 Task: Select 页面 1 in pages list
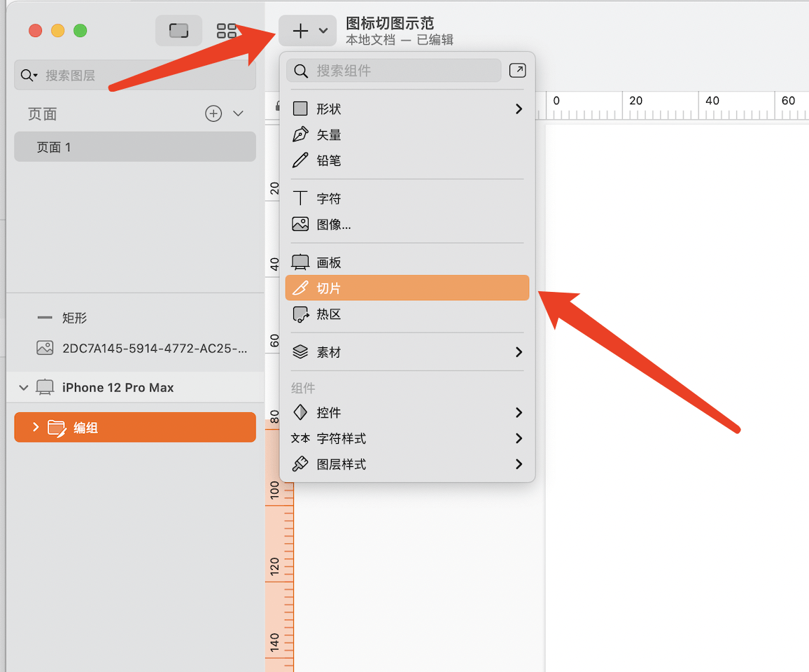click(x=135, y=148)
